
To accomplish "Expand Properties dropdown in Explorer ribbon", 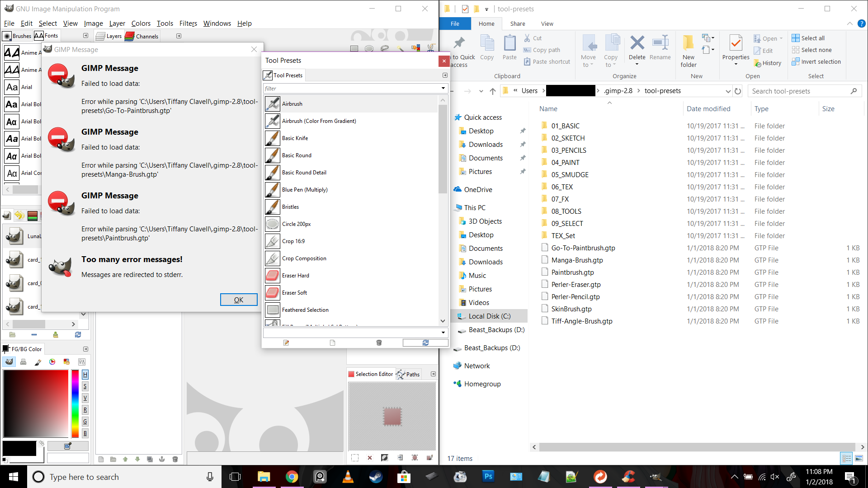I will pyautogui.click(x=736, y=64).
